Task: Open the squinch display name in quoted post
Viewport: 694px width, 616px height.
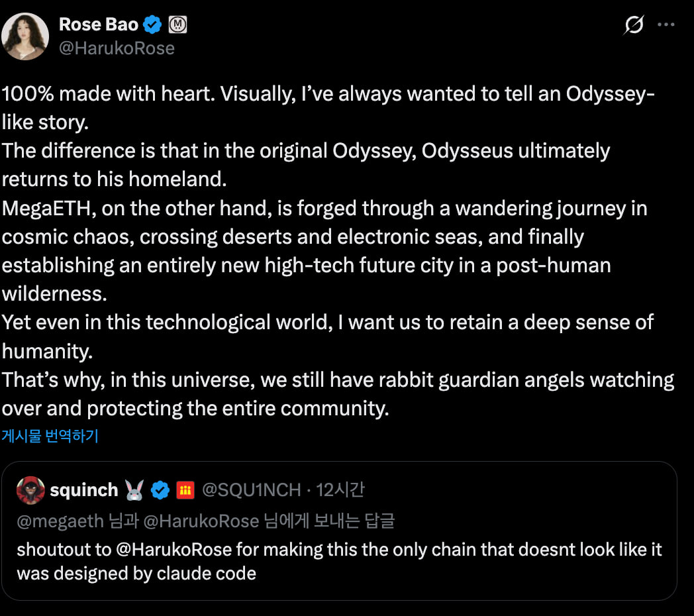Action: tap(84, 490)
